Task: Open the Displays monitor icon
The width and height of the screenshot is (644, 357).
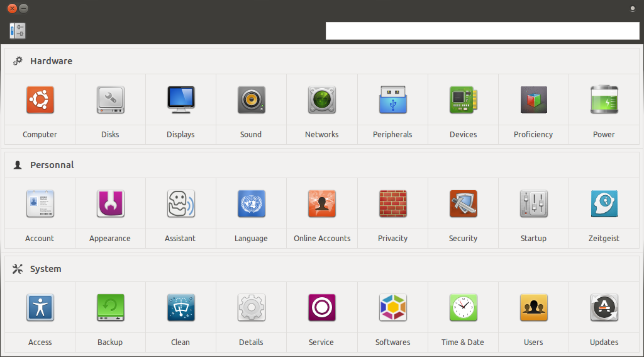Action: point(180,99)
